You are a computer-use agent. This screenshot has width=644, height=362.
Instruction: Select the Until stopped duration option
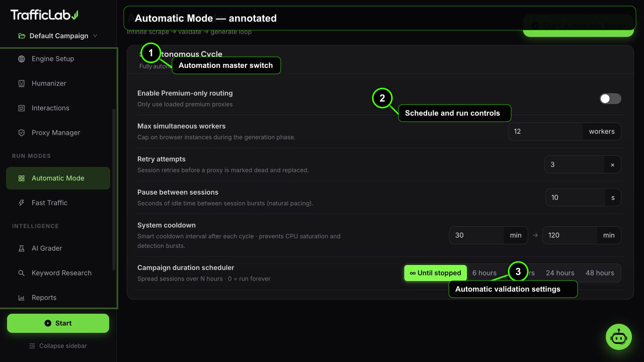pos(435,273)
